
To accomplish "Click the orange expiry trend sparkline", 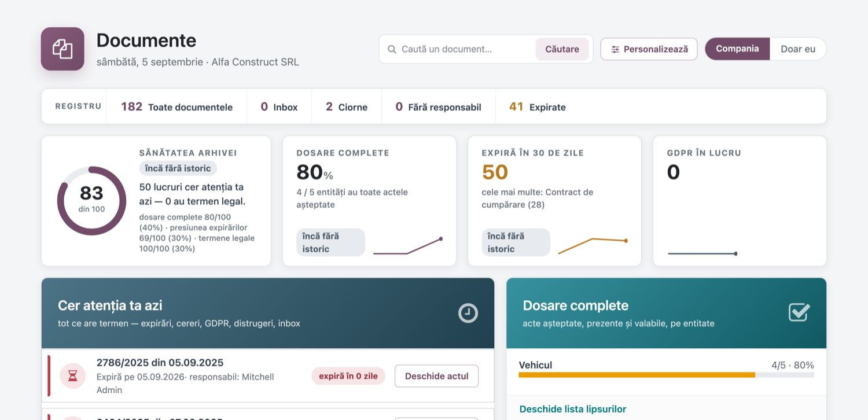I will 593,246.
